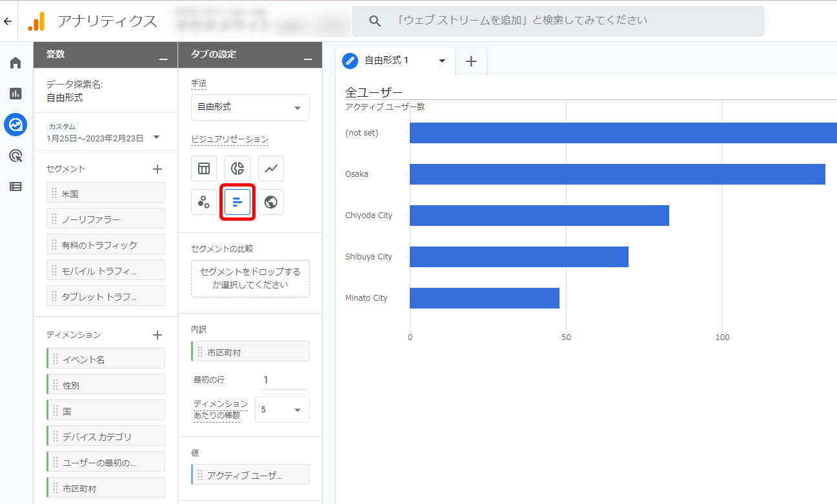Click the 国 dimension chip
The height and width of the screenshot is (504, 837).
pos(106,410)
